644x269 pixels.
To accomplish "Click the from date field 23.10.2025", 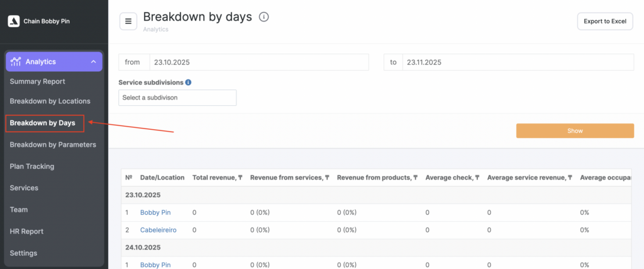I will [258, 62].
